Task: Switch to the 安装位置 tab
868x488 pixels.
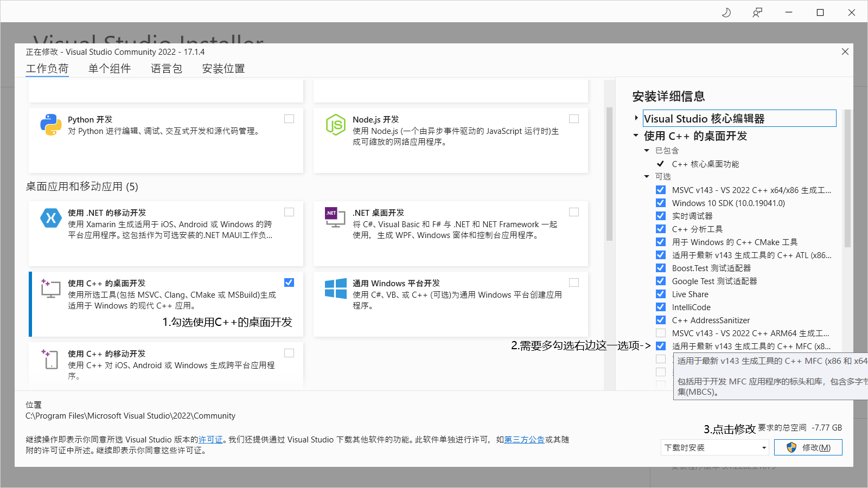Action: [x=224, y=69]
